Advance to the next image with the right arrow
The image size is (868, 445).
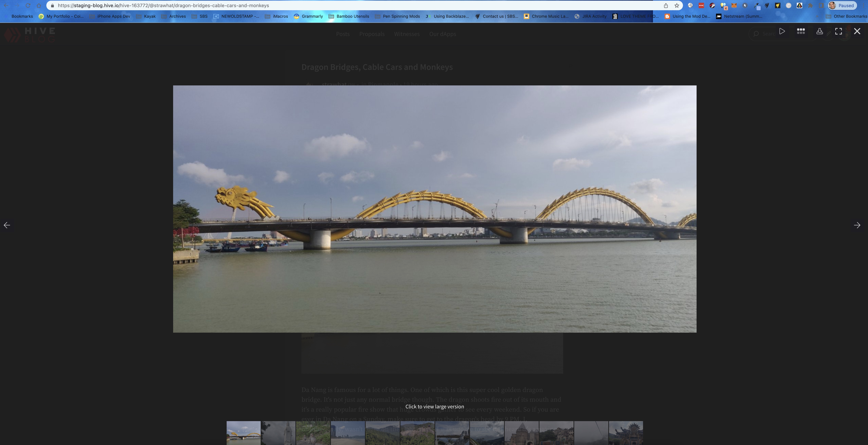(857, 225)
